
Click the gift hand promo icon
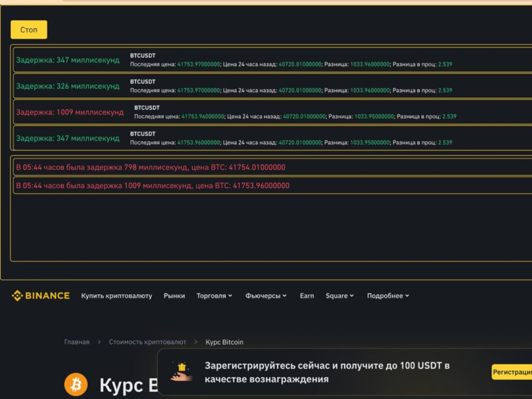(181, 372)
